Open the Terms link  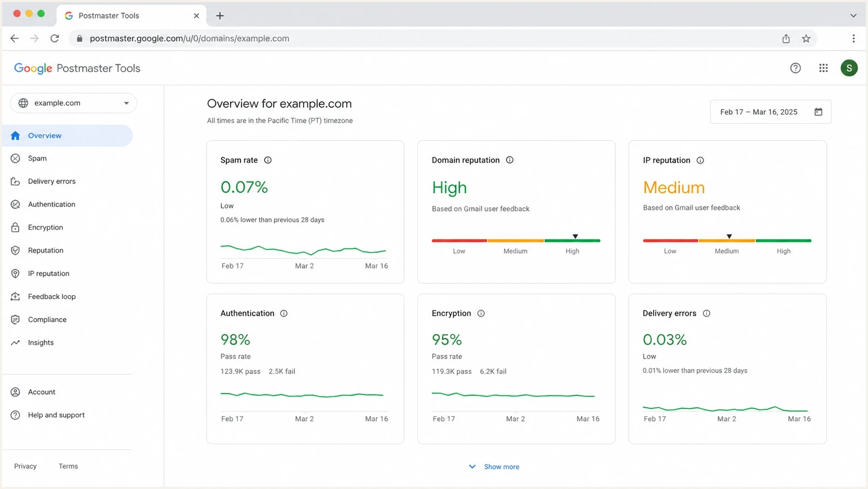[x=68, y=466]
